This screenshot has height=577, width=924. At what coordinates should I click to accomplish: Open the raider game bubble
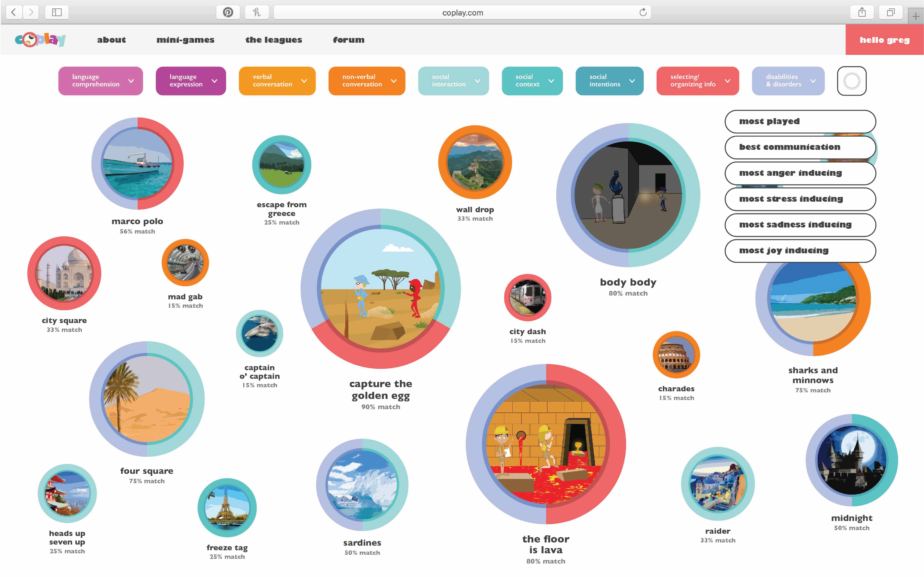[x=718, y=484]
